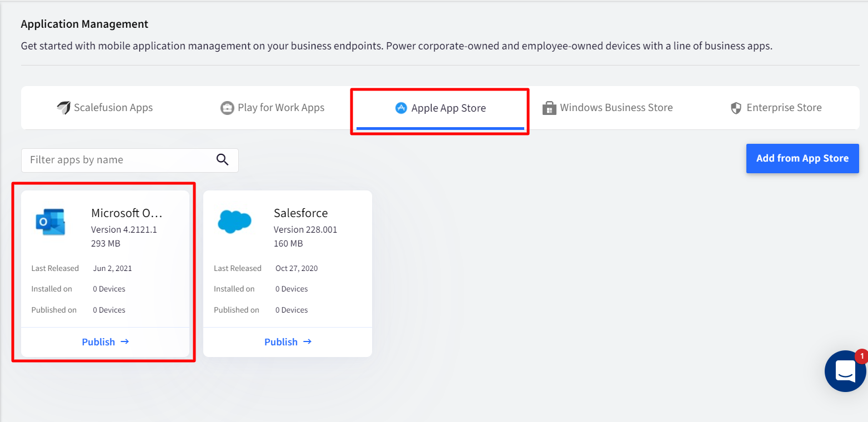868x422 pixels.
Task: Click the Enterprise Store shield icon
Action: 736,108
